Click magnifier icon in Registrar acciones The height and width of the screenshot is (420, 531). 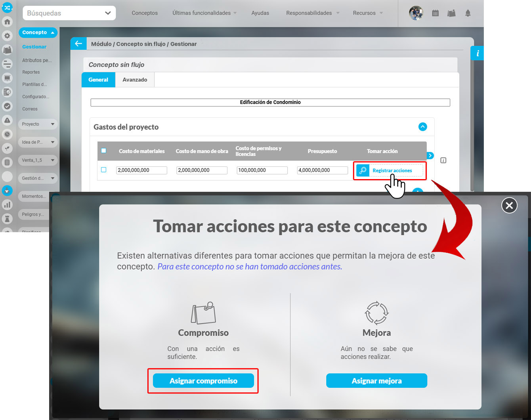tap(363, 170)
